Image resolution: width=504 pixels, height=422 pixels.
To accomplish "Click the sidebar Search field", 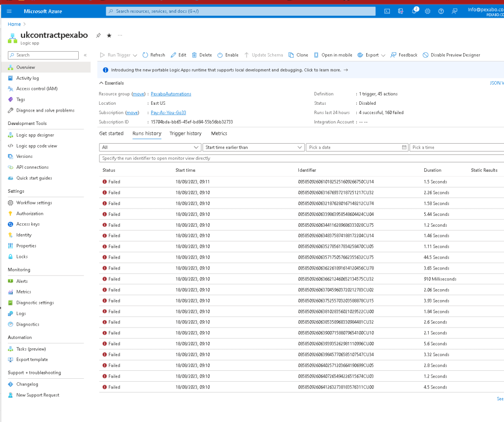I will pos(43,55).
